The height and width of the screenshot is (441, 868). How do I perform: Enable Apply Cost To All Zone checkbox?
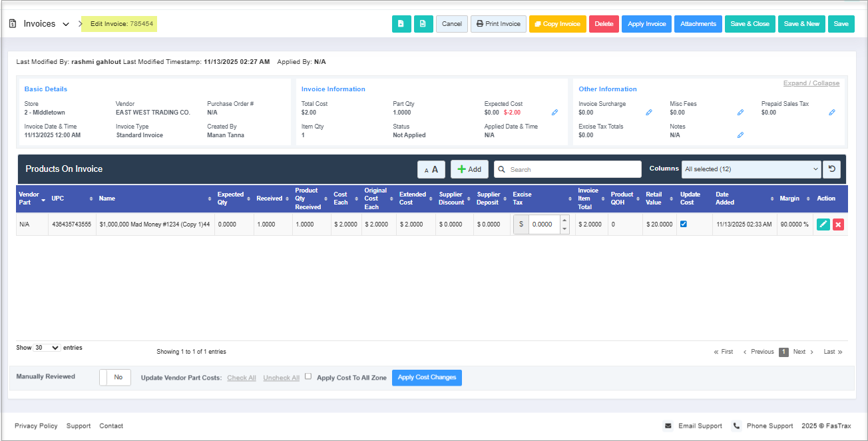(308, 376)
